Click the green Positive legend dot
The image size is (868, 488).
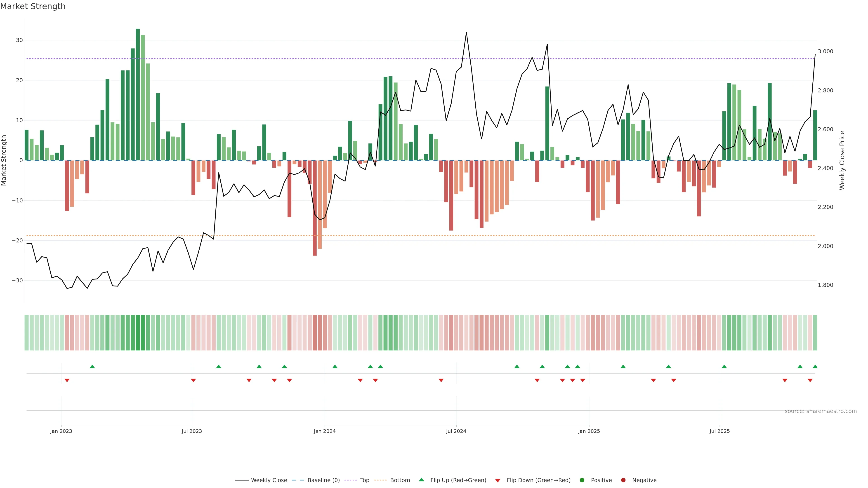[582, 480]
